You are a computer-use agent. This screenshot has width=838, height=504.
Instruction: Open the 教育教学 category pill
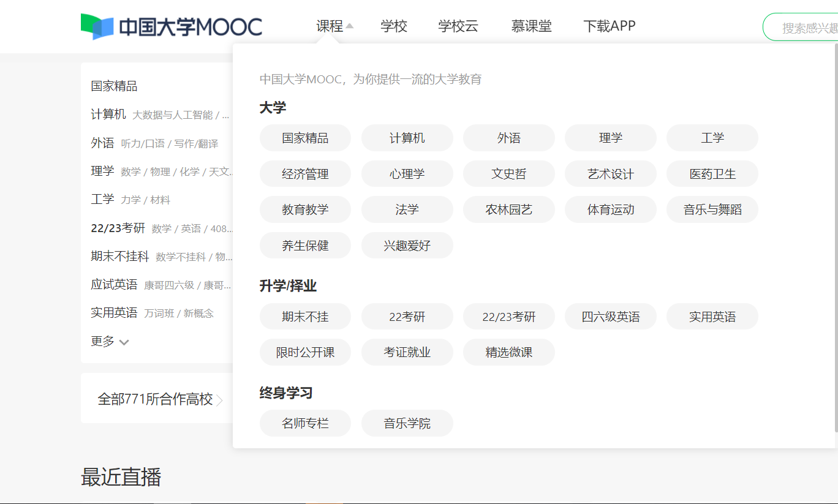point(305,209)
